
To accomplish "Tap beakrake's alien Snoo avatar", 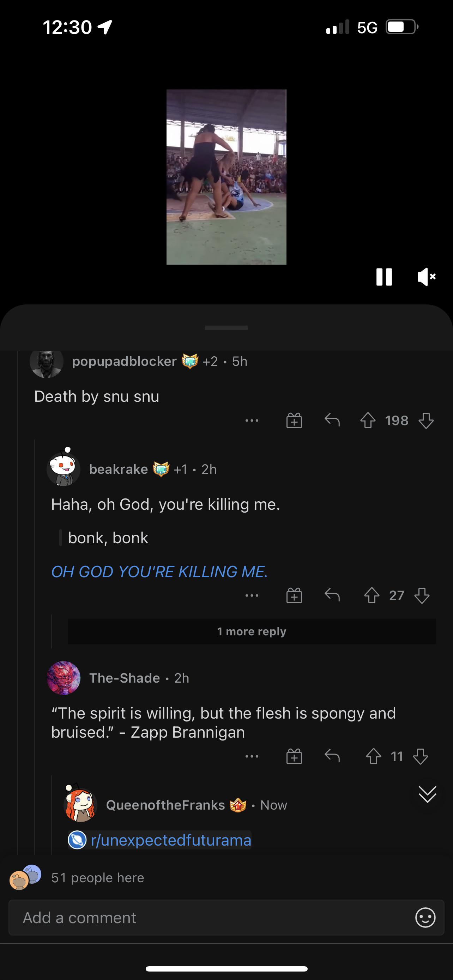I will (x=64, y=469).
